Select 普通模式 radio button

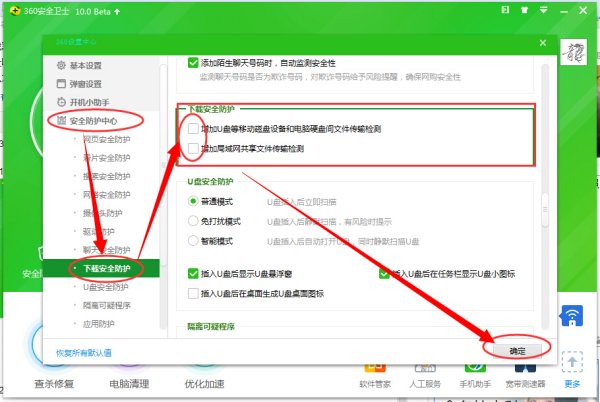coord(193,201)
